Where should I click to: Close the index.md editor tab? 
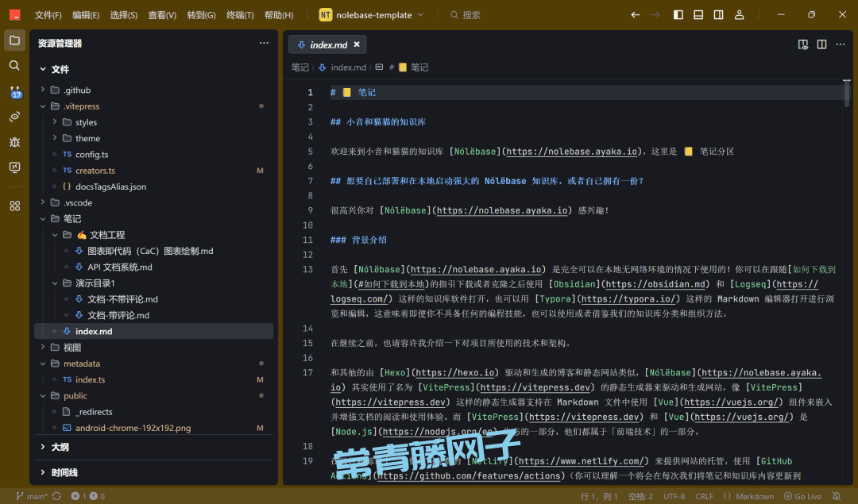357,44
